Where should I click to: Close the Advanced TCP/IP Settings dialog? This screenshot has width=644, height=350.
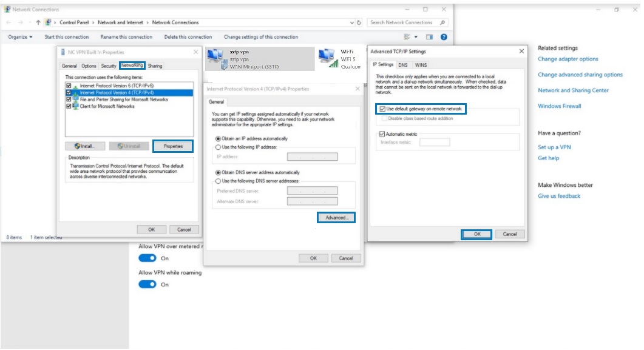(521, 52)
